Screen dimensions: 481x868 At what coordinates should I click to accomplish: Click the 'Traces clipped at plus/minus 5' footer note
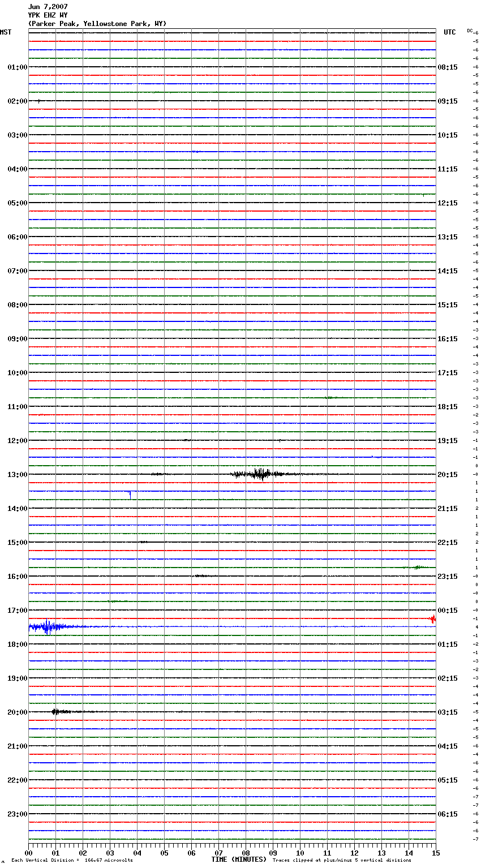coord(342,861)
